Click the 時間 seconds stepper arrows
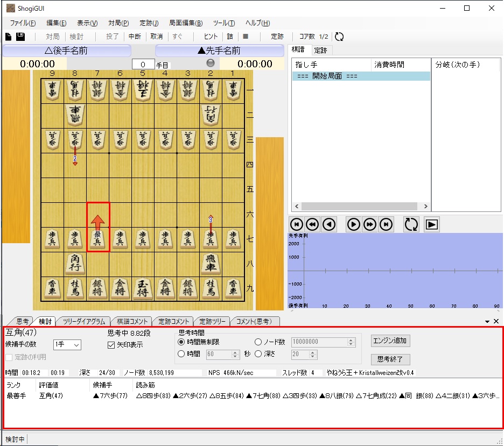The width and height of the screenshot is (504, 446). (x=235, y=354)
